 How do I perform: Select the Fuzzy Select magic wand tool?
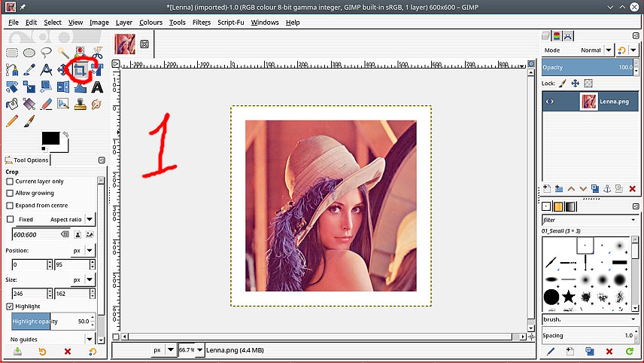click(63, 53)
